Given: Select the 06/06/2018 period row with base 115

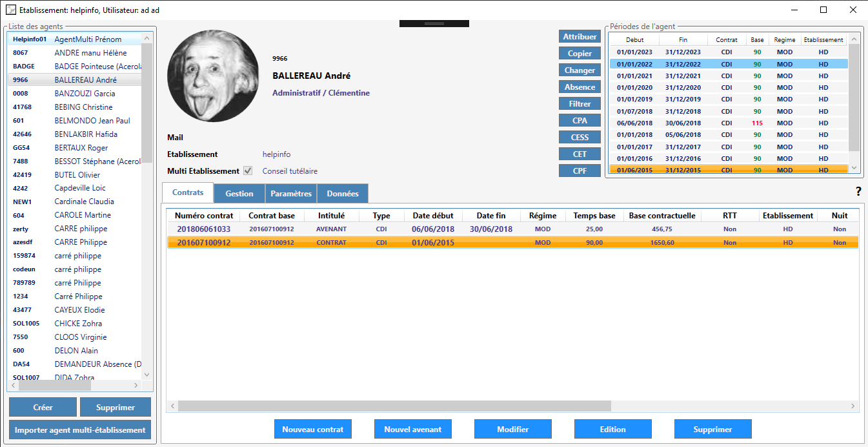Looking at the screenshot, I should (x=728, y=123).
